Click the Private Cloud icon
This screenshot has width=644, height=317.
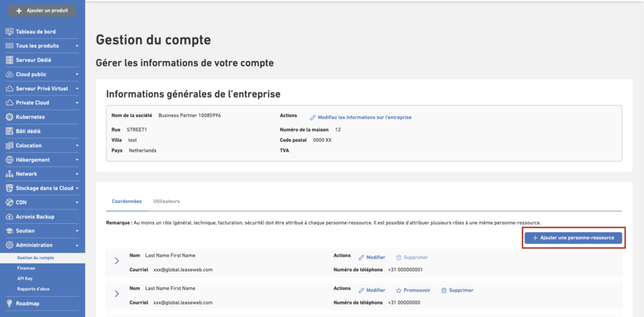pos(9,103)
